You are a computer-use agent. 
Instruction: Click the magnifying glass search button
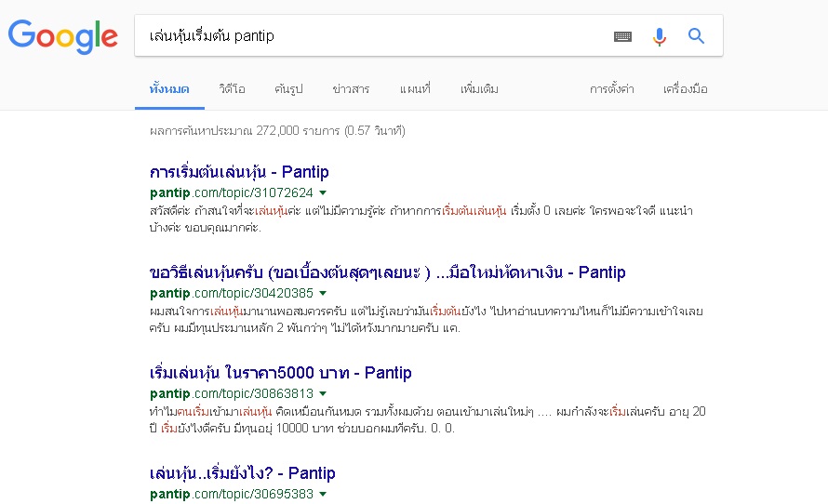pos(696,36)
